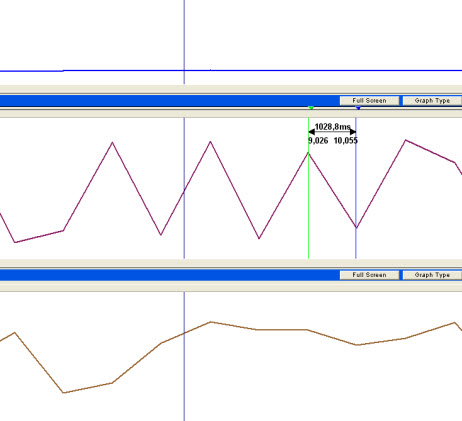Click the left arrowhead of the measurement span

coord(311,132)
